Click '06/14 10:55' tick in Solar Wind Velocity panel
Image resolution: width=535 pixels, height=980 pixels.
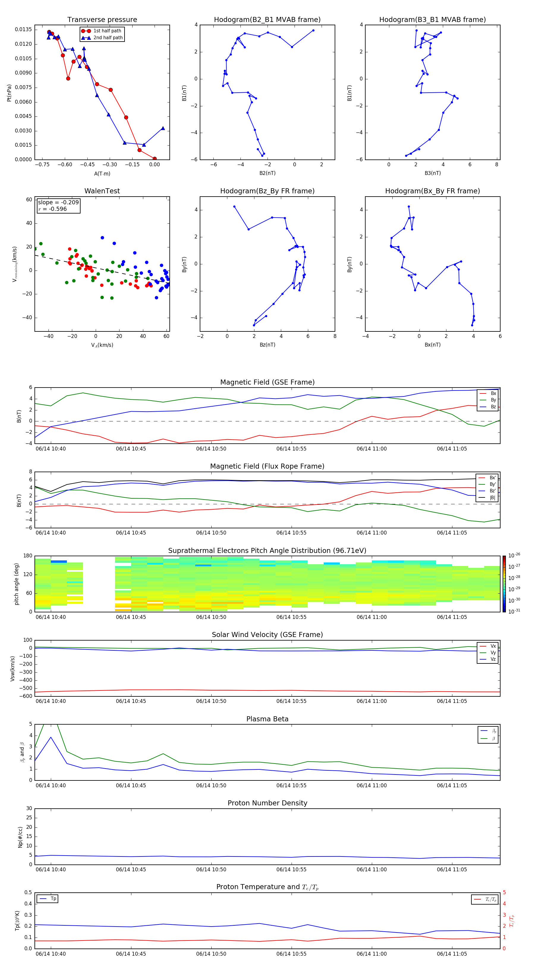(291, 701)
